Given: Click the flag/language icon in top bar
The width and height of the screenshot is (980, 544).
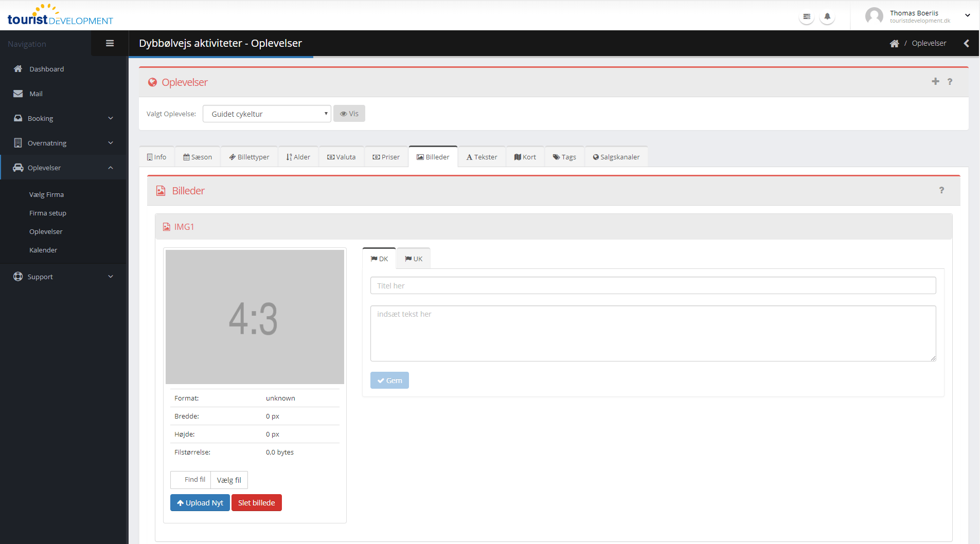Looking at the screenshot, I should (x=807, y=16).
